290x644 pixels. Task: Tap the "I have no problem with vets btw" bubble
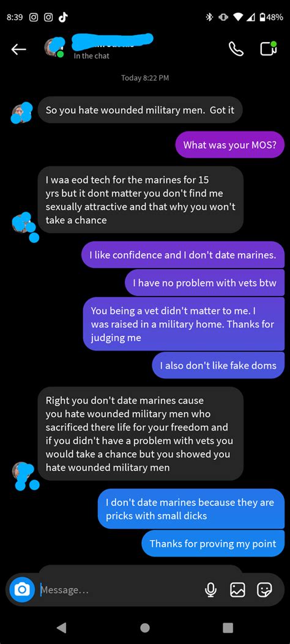point(204,283)
